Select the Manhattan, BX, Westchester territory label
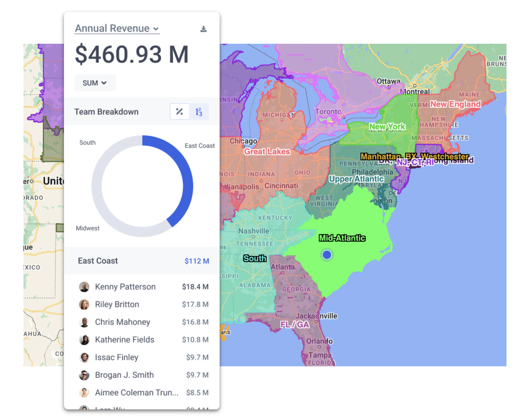The height and width of the screenshot is (420, 521). tap(415, 156)
